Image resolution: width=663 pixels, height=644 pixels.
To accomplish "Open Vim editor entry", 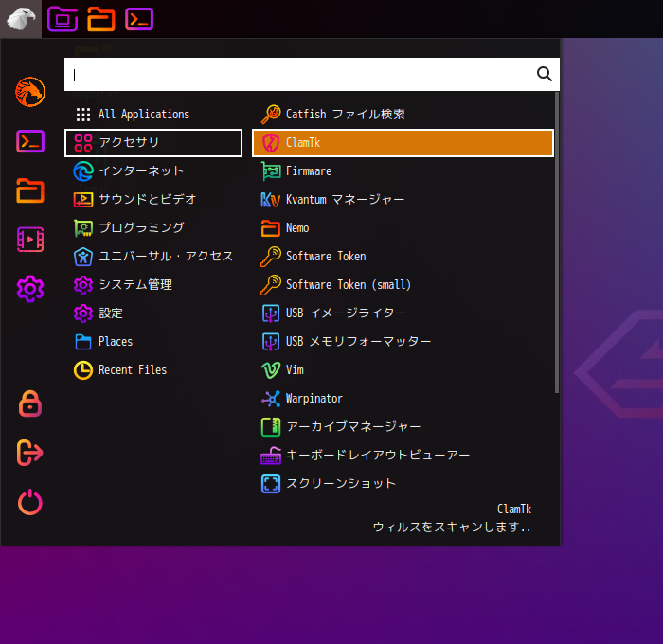I will tap(403, 370).
